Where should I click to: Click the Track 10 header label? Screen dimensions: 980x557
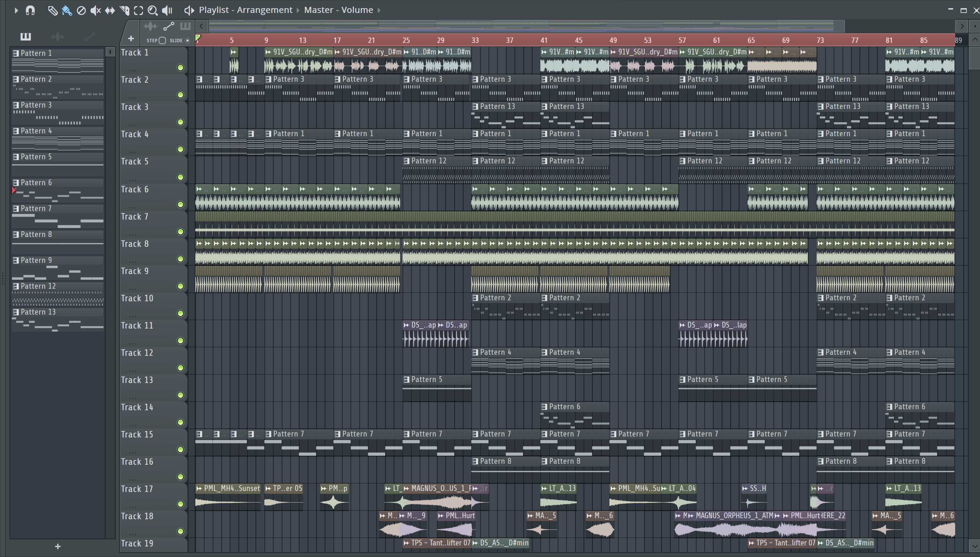click(137, 298)
